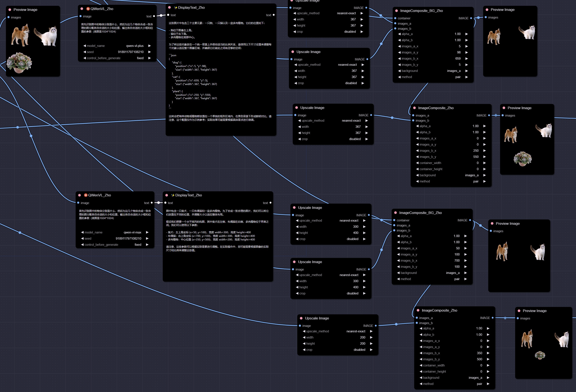Collapse ImageComposite_BG_Zho node with images_b_x 700

(x=395, y=213)
